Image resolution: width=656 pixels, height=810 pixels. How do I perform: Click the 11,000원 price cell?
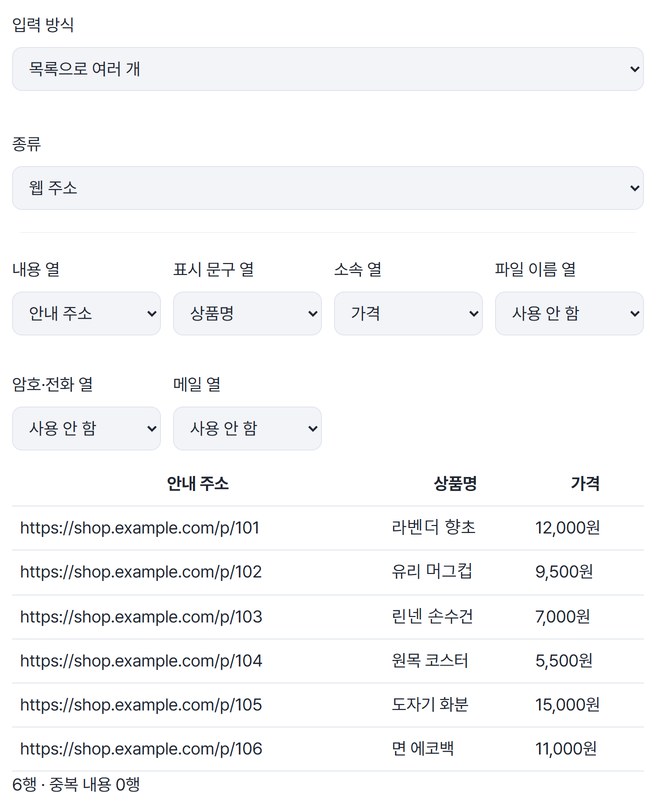tap(566, 749)
